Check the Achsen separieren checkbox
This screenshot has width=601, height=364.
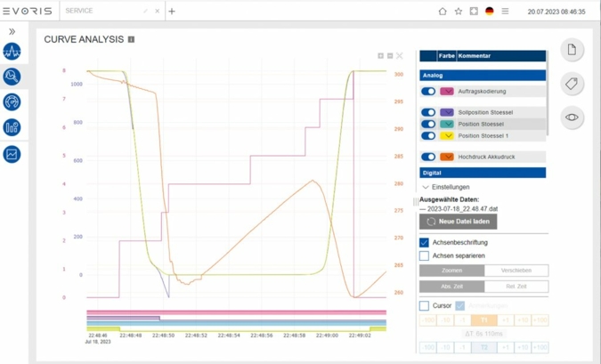[x=424, y=255]
